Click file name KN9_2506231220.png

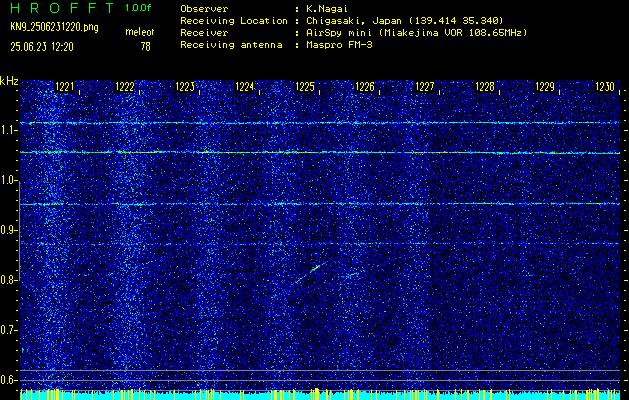click(54, 27)
